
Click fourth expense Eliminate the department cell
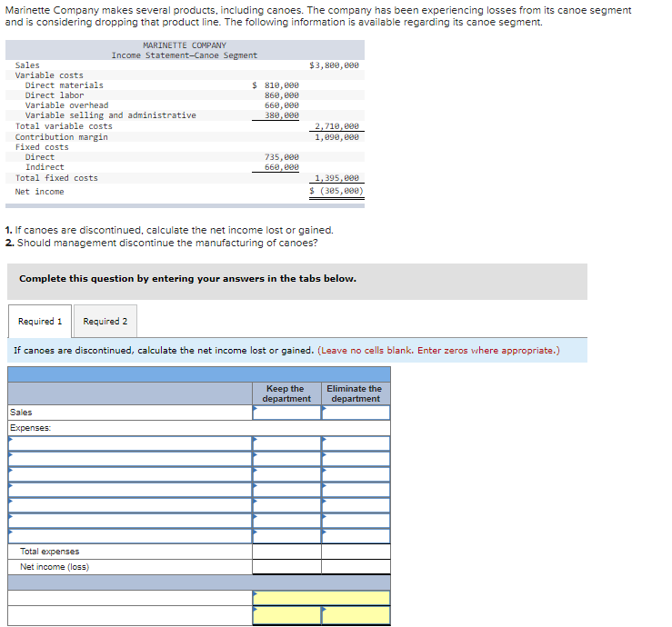click(x=356, y=490)
